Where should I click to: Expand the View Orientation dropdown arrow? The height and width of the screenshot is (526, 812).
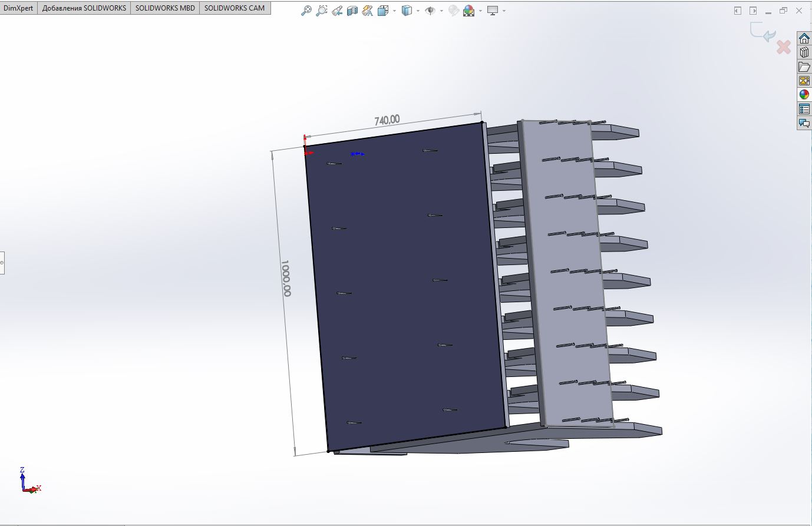[395, 11]
